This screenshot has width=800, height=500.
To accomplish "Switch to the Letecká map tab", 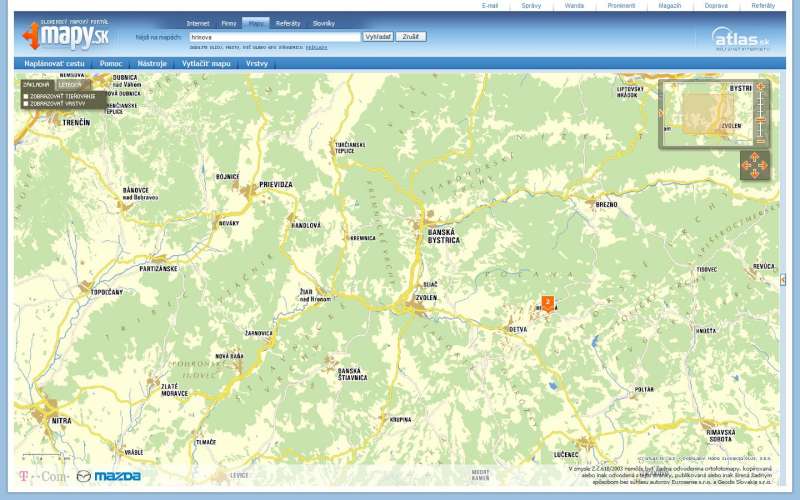I will click(x=70, y=85).
